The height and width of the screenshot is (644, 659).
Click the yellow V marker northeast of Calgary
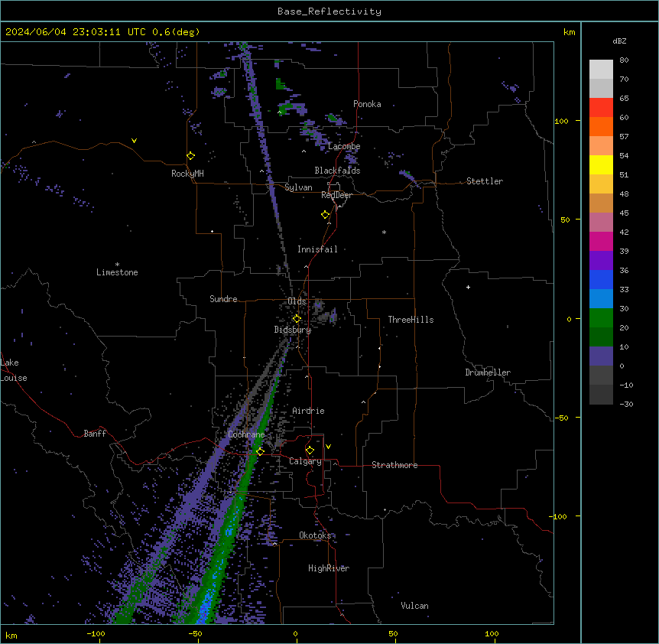(x=328, y=447)
